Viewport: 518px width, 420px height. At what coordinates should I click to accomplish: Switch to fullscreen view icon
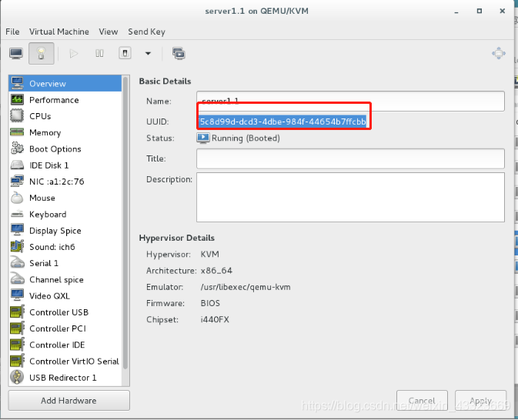point(499,53)
